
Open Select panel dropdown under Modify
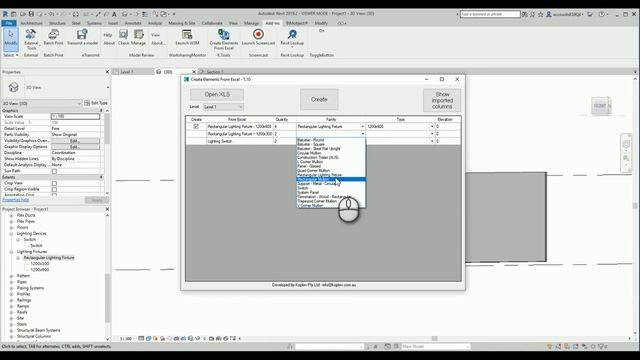coord(11,55)
